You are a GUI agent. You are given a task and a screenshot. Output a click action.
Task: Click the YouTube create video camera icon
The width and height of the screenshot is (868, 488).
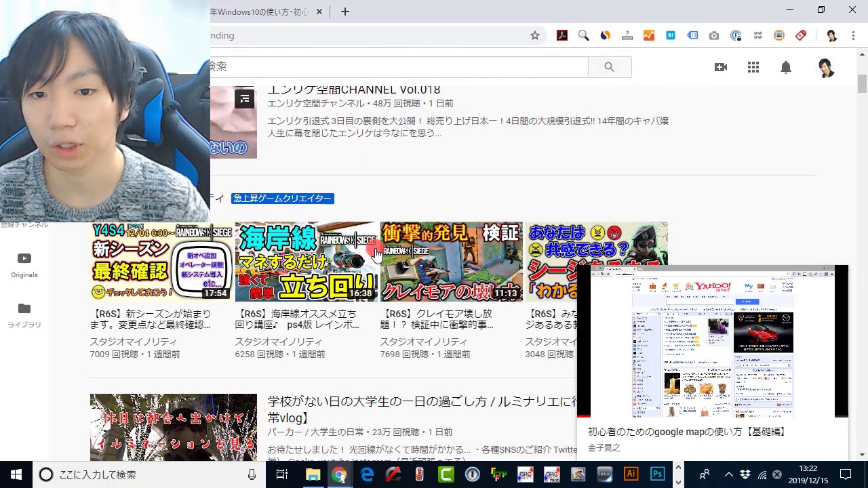(721, 67)
